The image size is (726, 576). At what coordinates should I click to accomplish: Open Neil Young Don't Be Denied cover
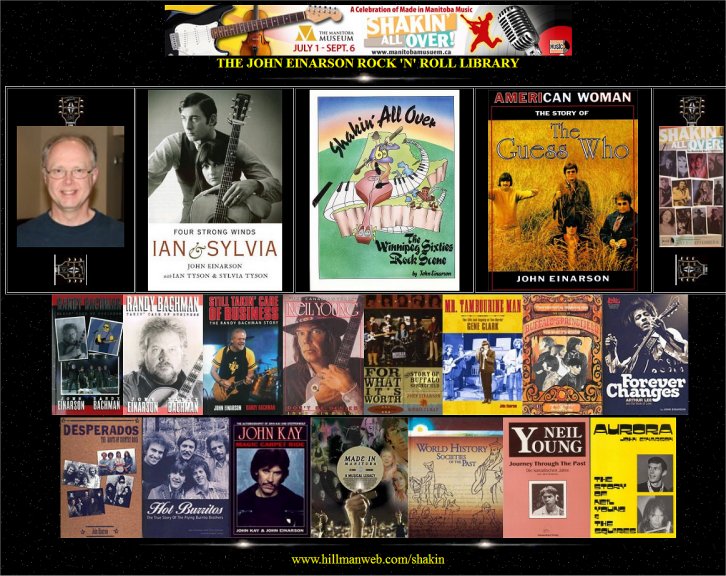[323, 354]
